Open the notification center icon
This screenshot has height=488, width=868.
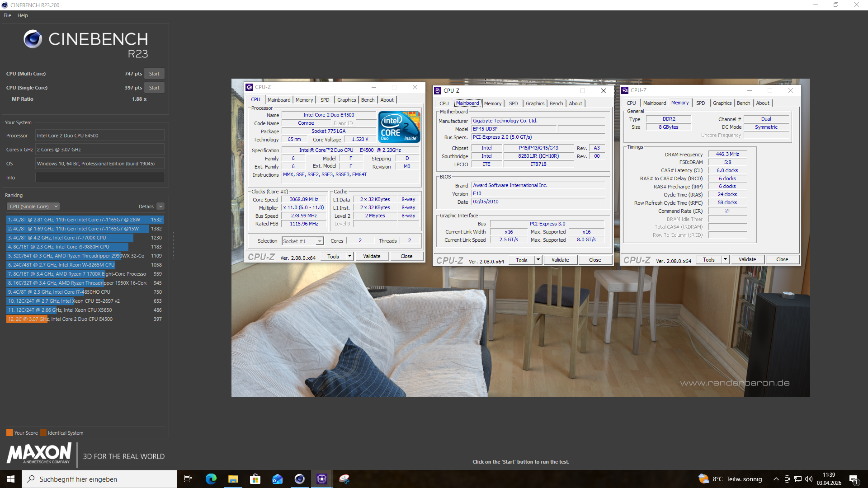854,479
